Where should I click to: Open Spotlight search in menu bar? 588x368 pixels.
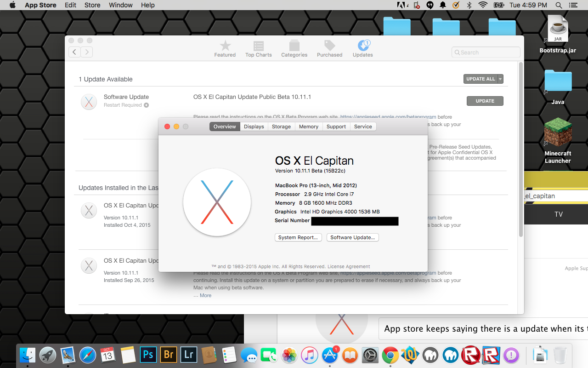coord(559,5)
